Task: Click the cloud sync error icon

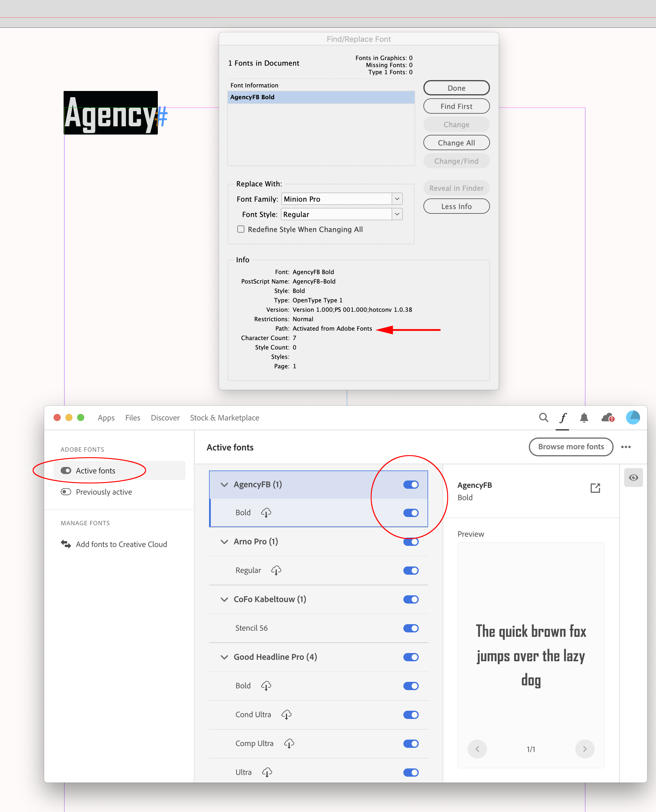Action: click(607, 417)
